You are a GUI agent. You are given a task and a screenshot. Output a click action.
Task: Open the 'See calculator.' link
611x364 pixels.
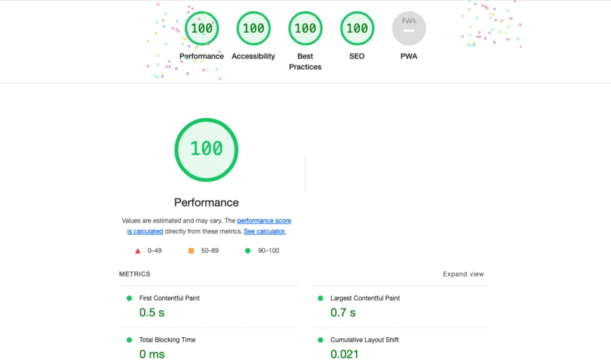[264, 232]
